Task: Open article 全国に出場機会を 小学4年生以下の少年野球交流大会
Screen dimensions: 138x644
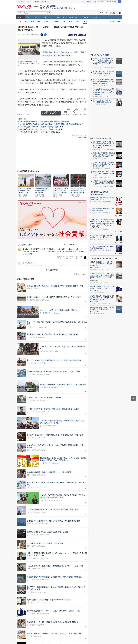Action: pyautogui.click(x=54, y=297)
